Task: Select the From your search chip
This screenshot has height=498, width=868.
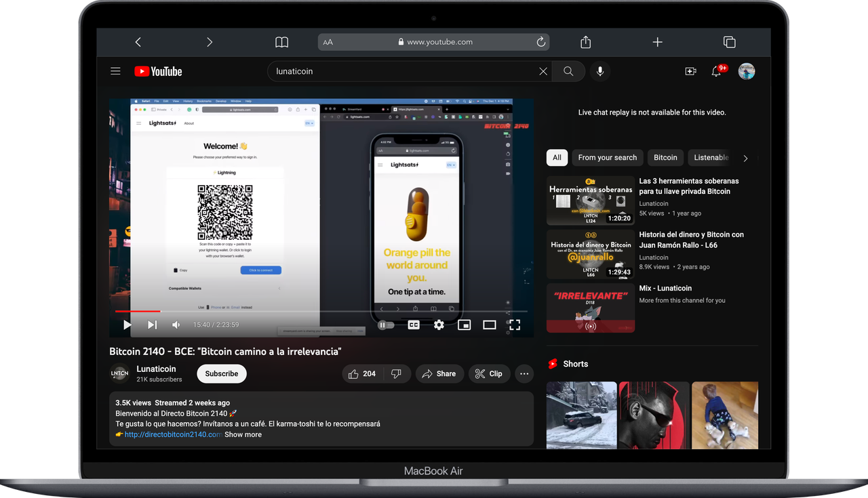Action: (x=608, y=158)
